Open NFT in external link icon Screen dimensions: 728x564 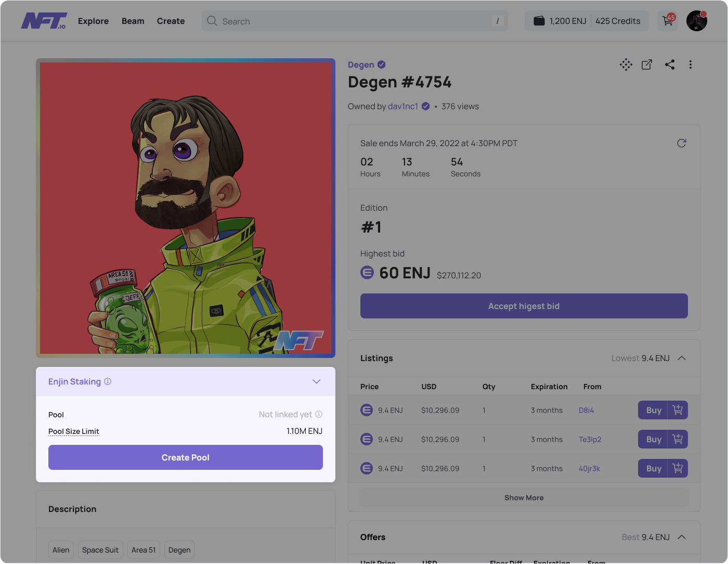pos(647,65)
